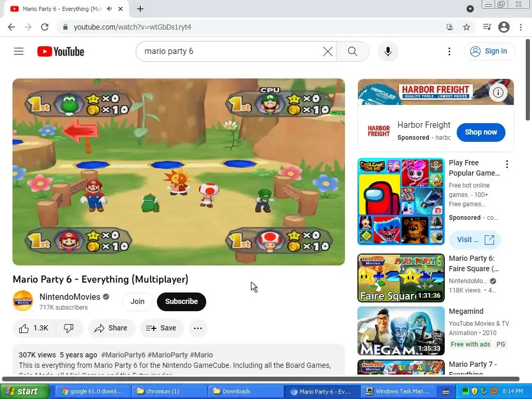Image resolution: width=532 pixels, height=399 pixels.
Task: Click the horizontal scrollbar
Action: click(261, 379)
